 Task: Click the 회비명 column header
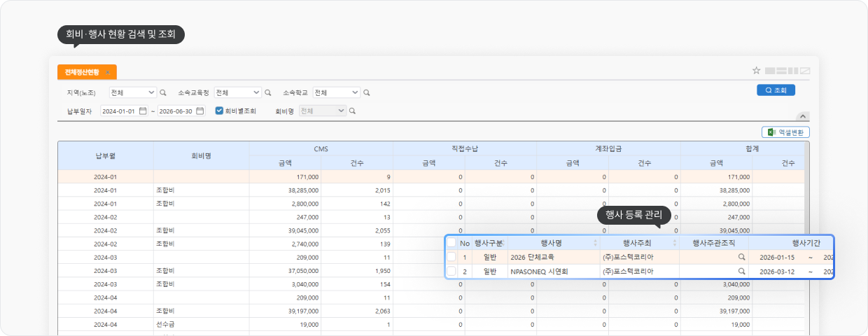(202, 156)
